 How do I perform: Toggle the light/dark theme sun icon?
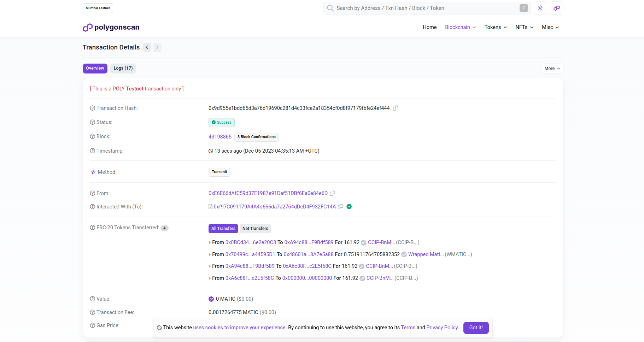click(x=540, y=8)
